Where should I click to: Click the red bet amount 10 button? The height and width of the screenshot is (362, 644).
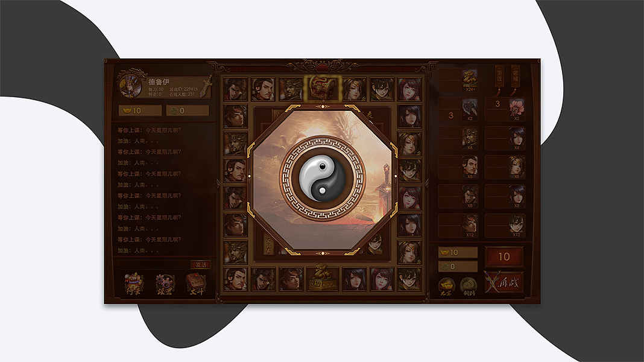(504, 257)
